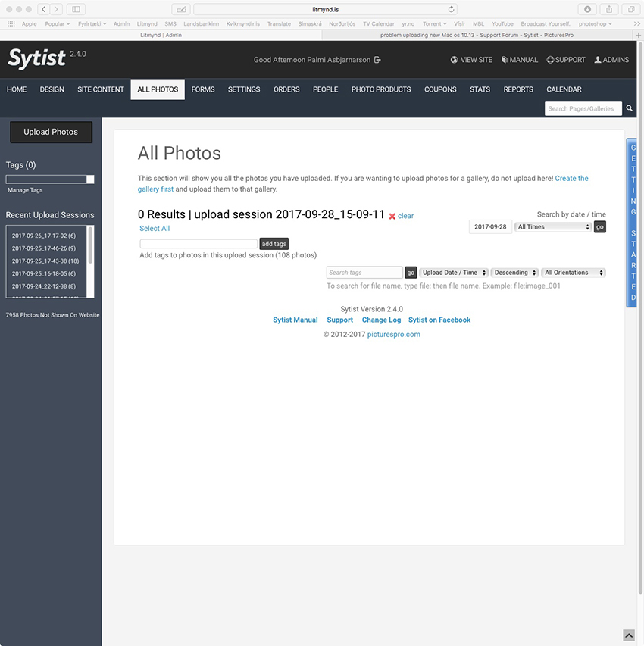The width and height of the screenshot is (644, 646).
Task: Click the Search tags input field
Action: (x=364, y=273)
